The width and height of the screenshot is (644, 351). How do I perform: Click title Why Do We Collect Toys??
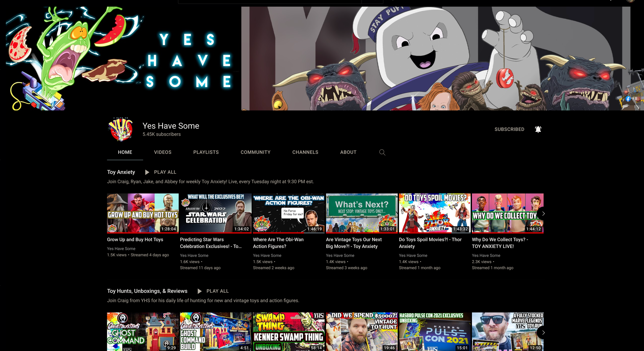[x=500, y=243]
